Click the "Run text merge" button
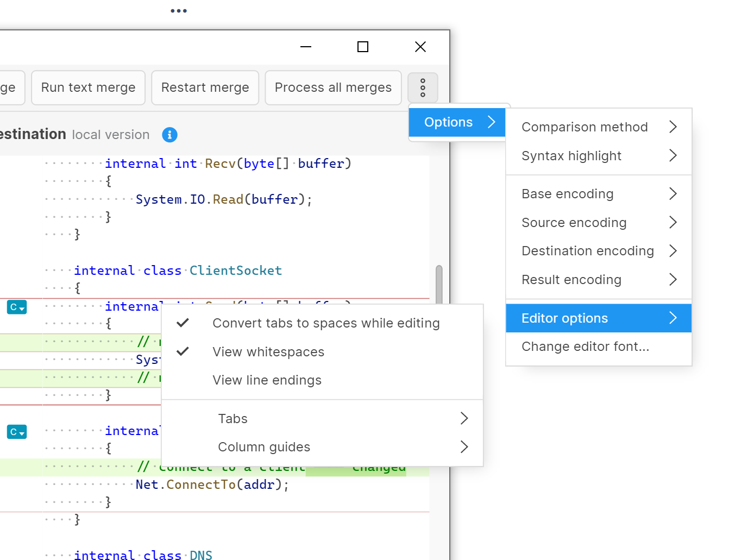This screenshot has width=735, height=560. point(88,87)
